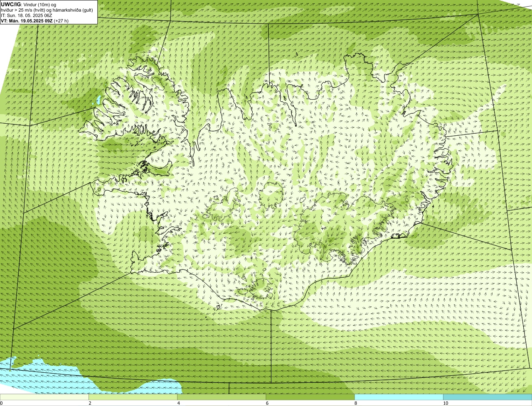The height and width of the screenshot is (406, 532).
Task: Click the 'VT: Mán. 19.05.2025 09Z' valid time
Action: (x=27, y=21)
